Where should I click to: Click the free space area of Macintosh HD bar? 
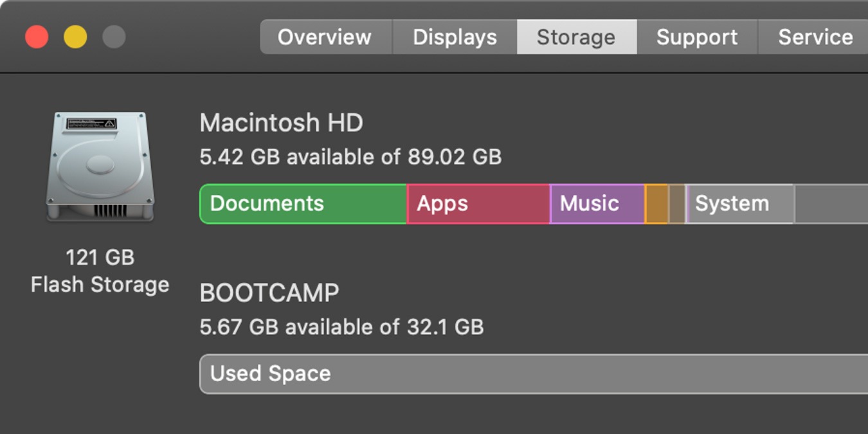pyautogui.click(x=829, y=204)
